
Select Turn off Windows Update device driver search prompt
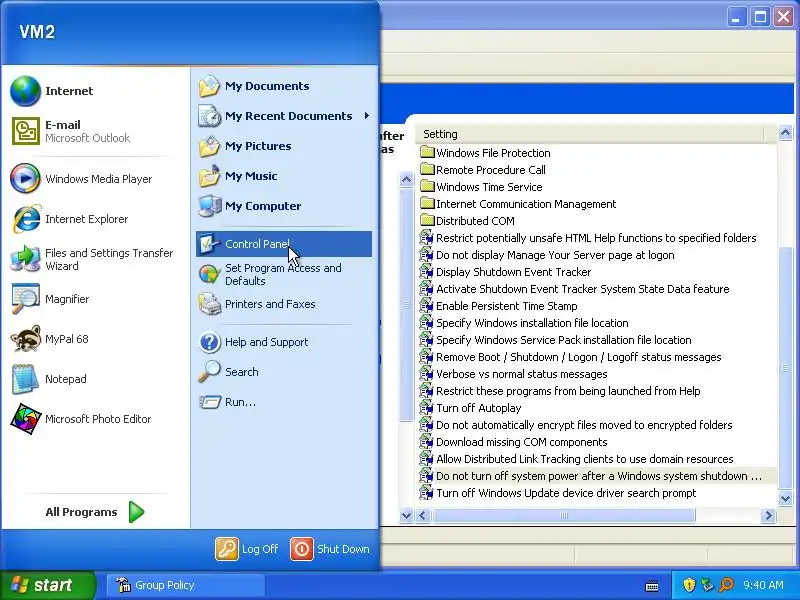pyautogui.click(x=558, y=493)
